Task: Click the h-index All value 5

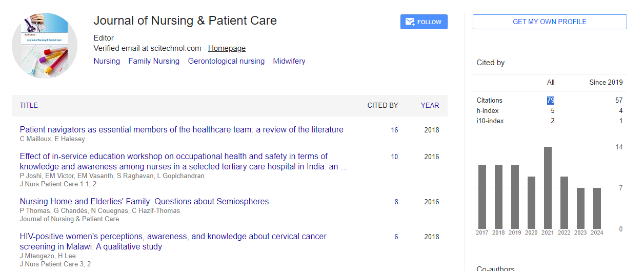Action: click(552, 111)
